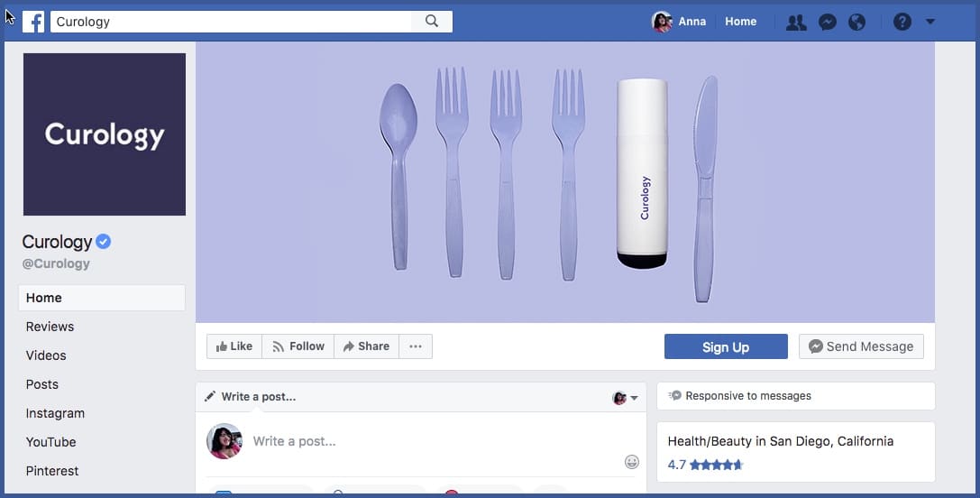Open the YouTube tab
The image size is (980, 498).
[x=50, y=442]
